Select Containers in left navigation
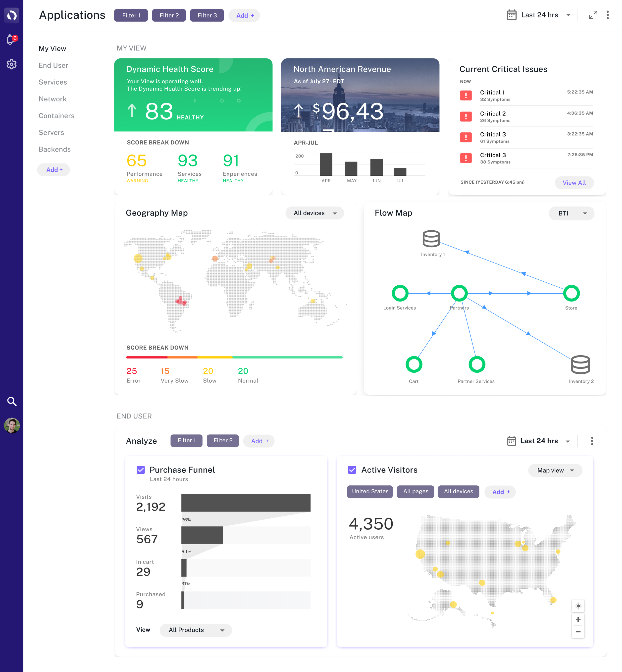 (56, 116)
